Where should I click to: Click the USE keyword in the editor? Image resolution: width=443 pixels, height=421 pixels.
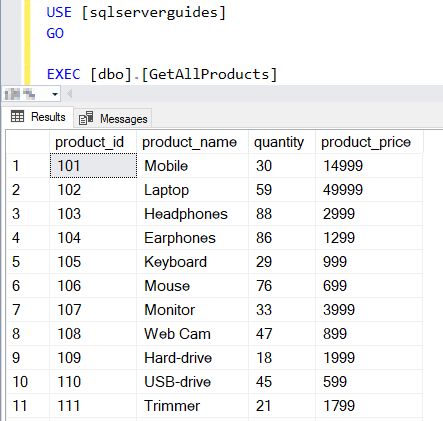[x=59, y=12]
